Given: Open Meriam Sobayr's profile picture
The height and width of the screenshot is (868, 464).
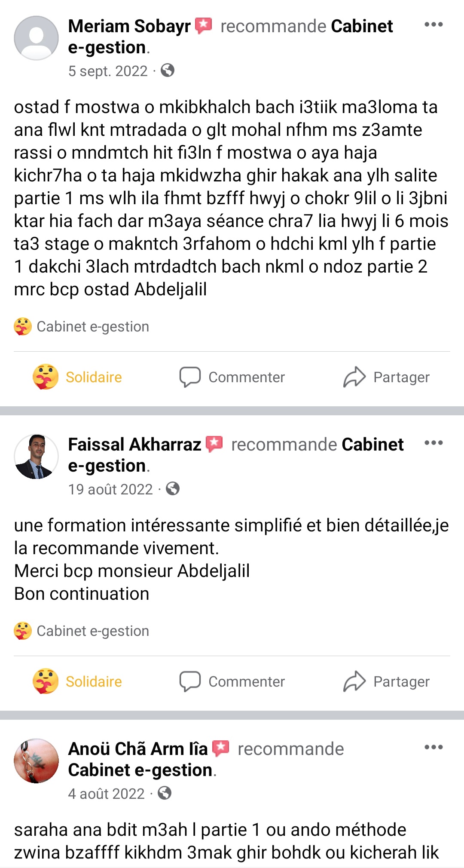Looking at the screenshot, I should [x=37, y=38].
